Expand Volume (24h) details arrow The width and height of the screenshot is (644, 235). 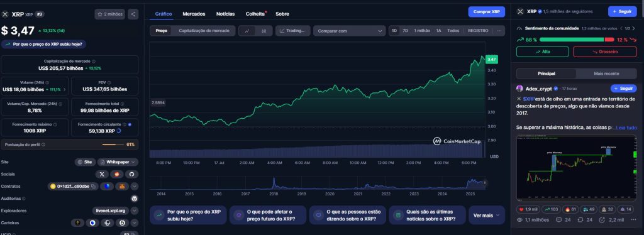click(x=64, y=89)
